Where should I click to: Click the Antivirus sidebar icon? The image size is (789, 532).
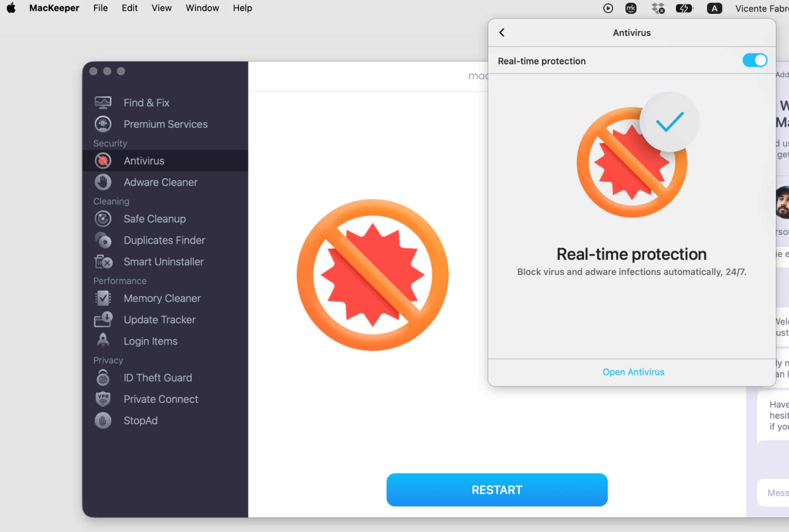[x=103, y=161]
